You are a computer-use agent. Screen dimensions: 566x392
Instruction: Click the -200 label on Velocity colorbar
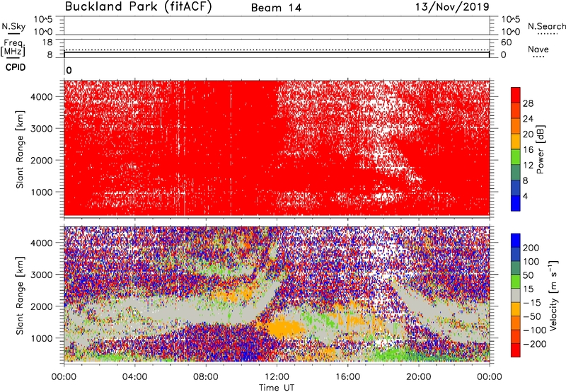534,344
